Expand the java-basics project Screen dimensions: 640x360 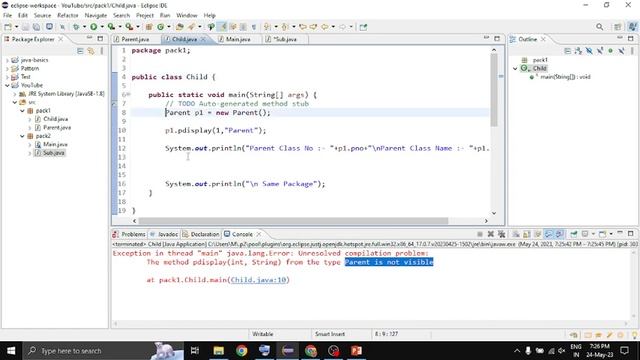pos(7,60)
